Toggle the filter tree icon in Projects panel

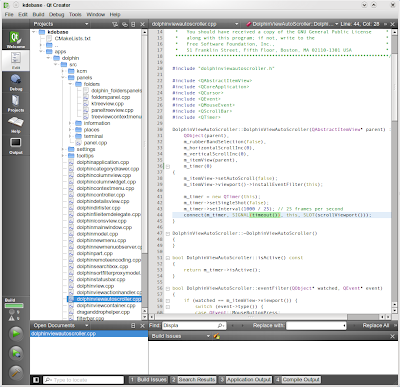(x=115, y=24)
